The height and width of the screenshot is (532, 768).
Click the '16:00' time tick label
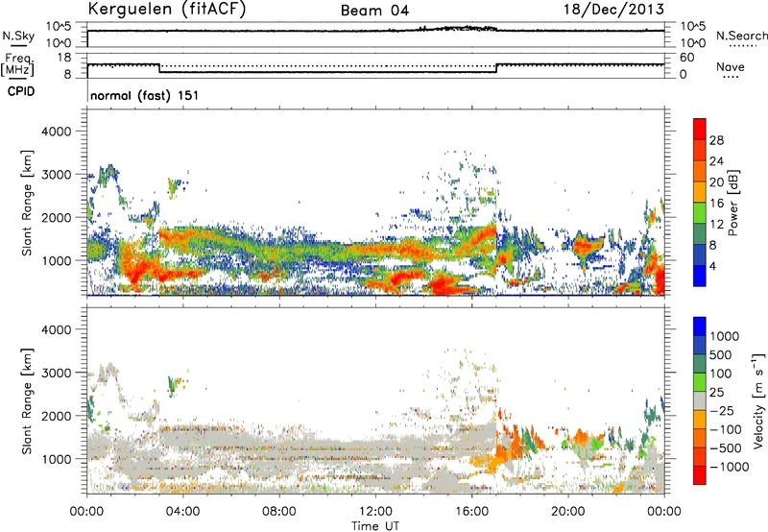click(x=471, y=512)
